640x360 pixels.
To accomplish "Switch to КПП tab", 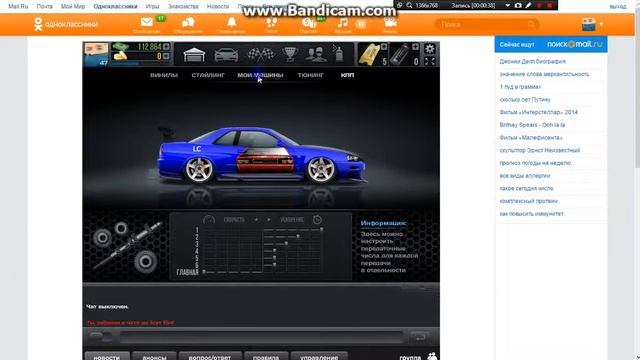I will click(x=347, y=75).
